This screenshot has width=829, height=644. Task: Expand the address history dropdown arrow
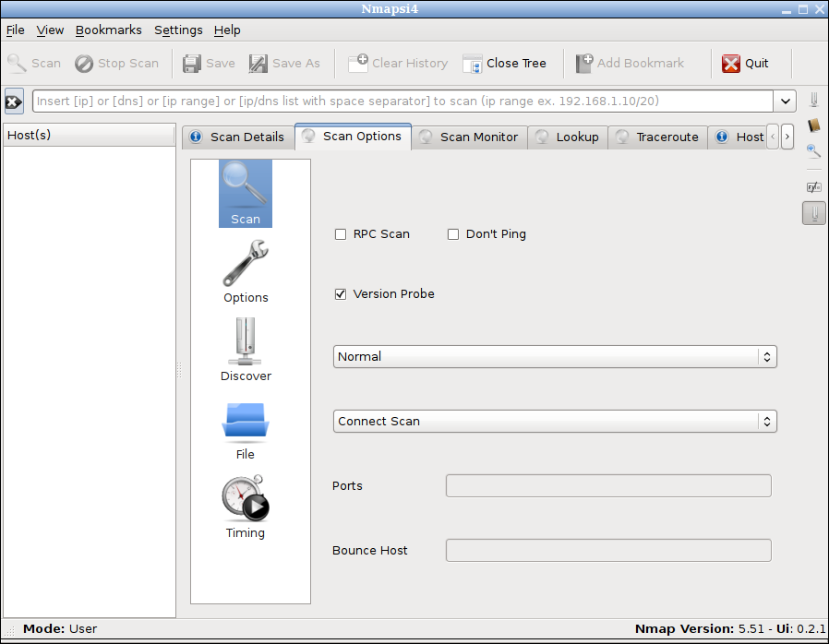(786, 101)
